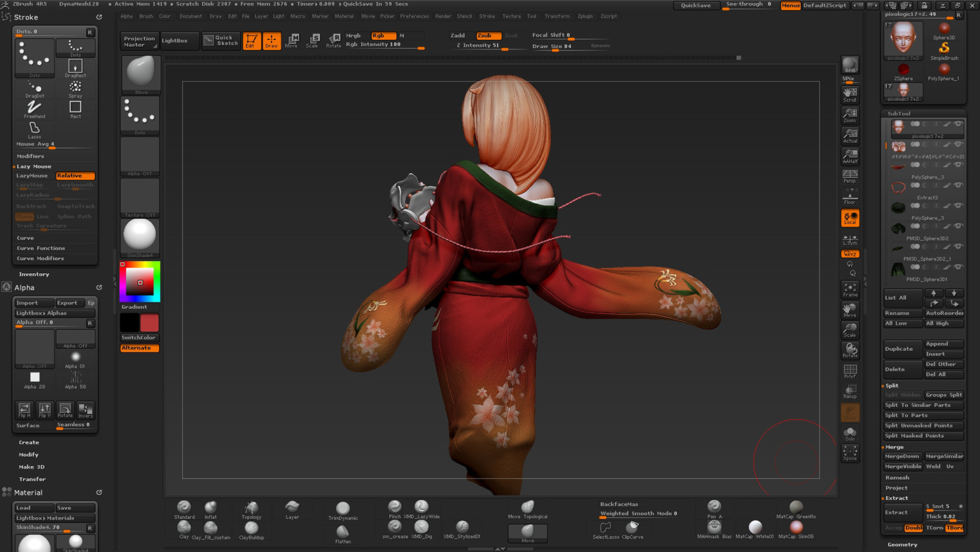
Task: Expand the Make 3D section
Action: click(x=31, y=467)
